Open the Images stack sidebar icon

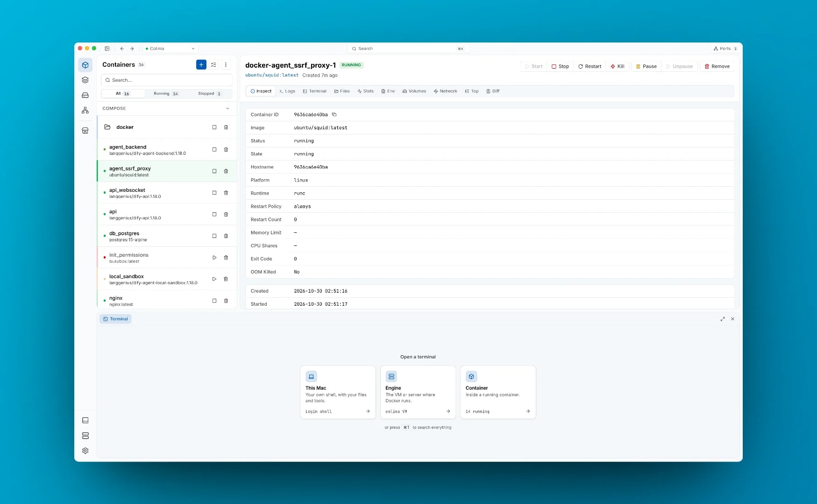[85, 80]
